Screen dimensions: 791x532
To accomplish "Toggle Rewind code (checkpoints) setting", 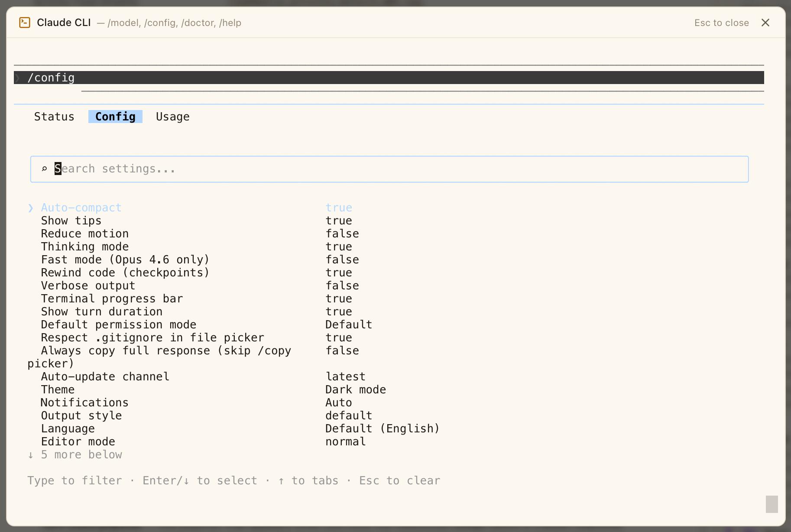I will 197,273.
